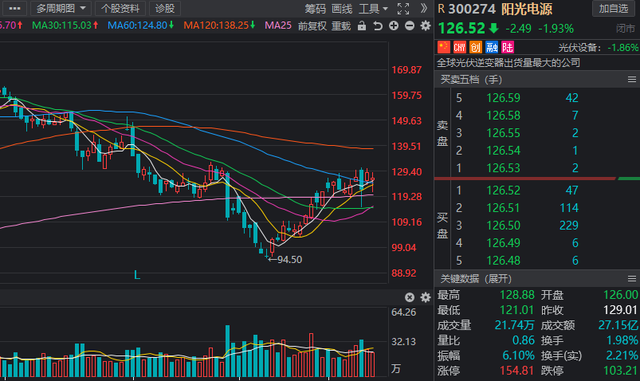The image size is (640, 381).
Task: Toggle the MA25 indicator label
Action: (278, 25)
